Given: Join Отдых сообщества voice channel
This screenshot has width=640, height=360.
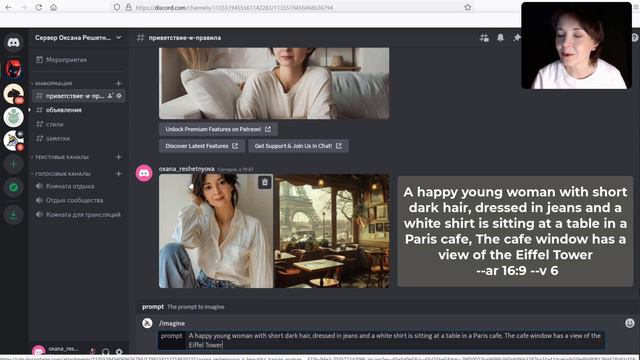Looking at the screenshot, I should [78, 200].
